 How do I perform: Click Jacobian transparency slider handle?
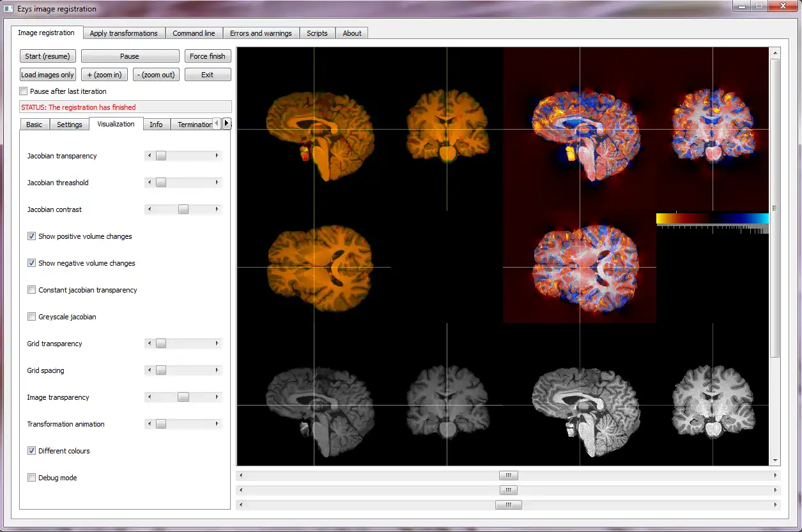tap(161, 156)
